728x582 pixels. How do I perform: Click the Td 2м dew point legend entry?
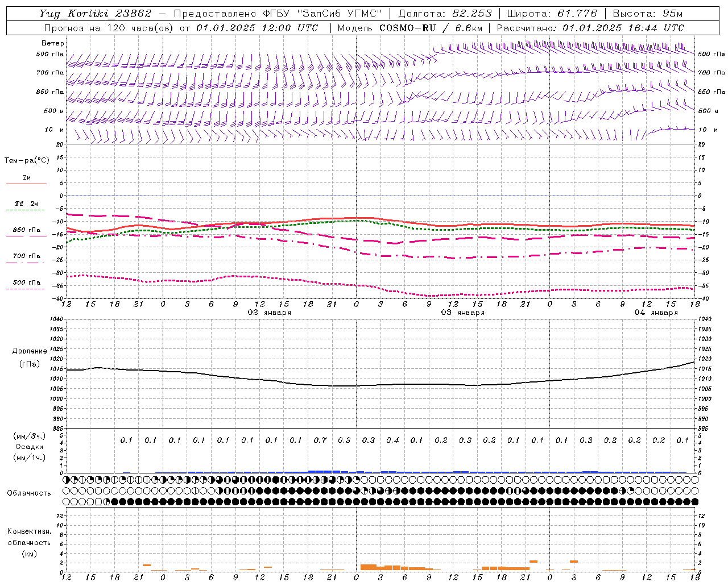click(x=26, y=203)
